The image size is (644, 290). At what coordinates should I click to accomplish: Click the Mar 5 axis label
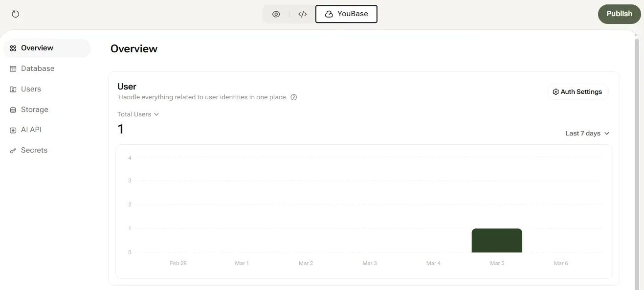497,263
